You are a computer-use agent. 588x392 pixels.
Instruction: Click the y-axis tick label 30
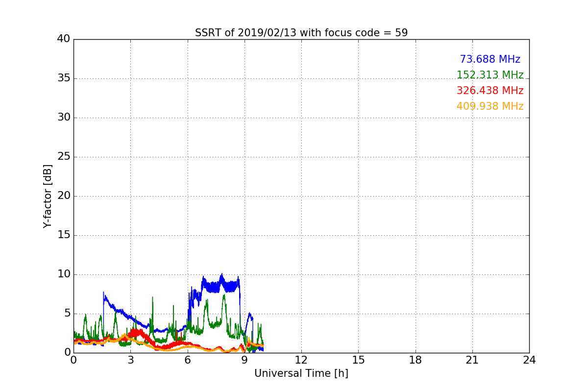64,118
